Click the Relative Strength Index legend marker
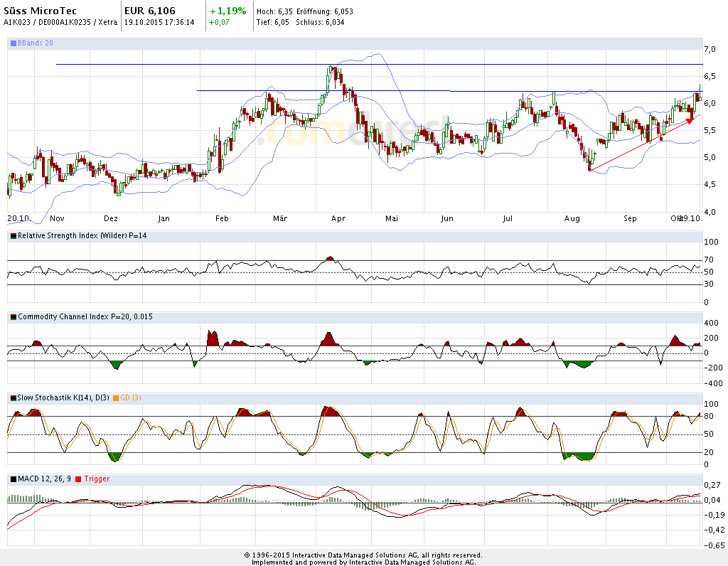Image resolution: width=728 pixels, height=566 pixels. [13, 235]
